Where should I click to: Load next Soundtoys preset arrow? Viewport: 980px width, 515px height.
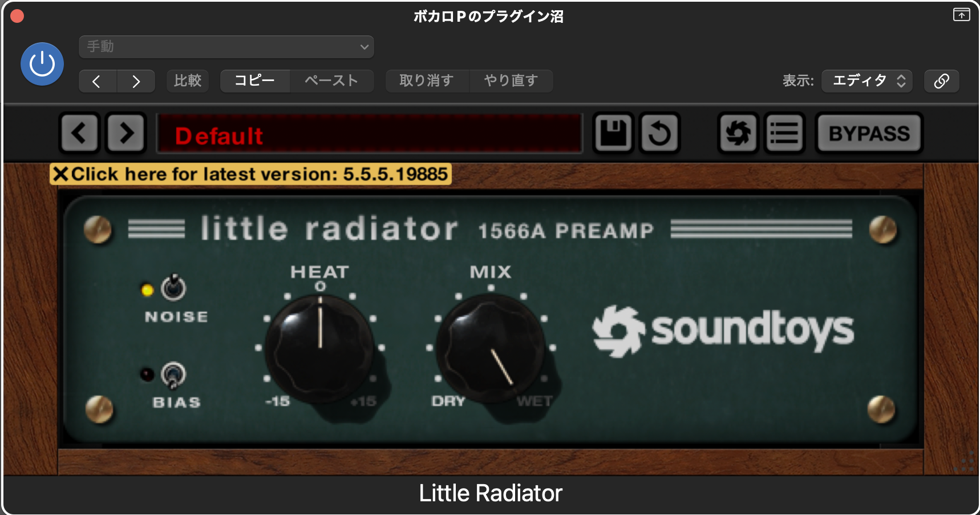(x=126, y=134)
